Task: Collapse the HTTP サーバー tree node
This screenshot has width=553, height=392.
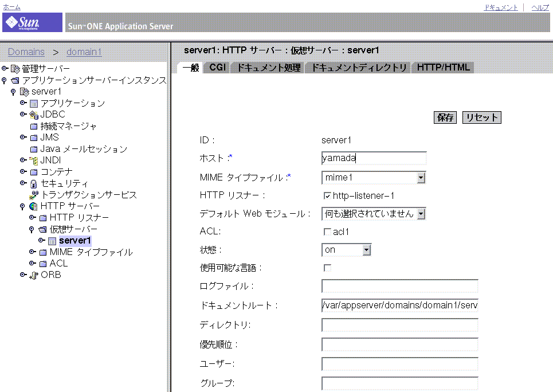Action: point(22,206)
